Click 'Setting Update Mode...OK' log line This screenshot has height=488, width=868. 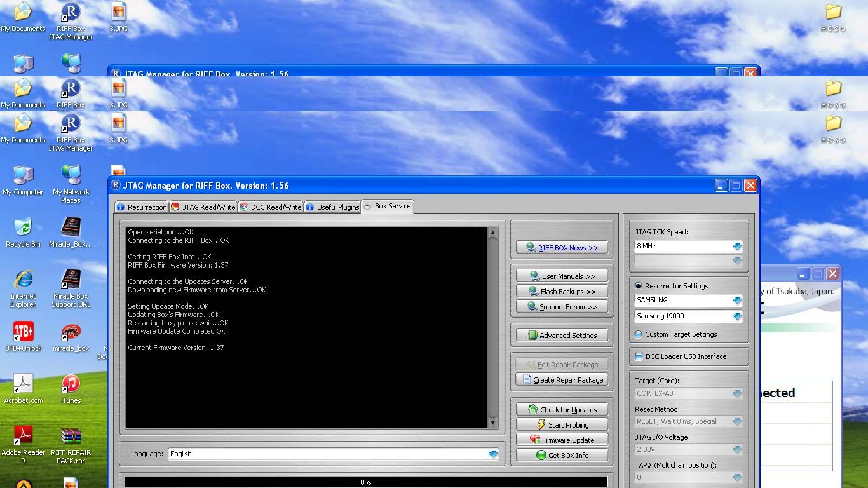[168, 306]
